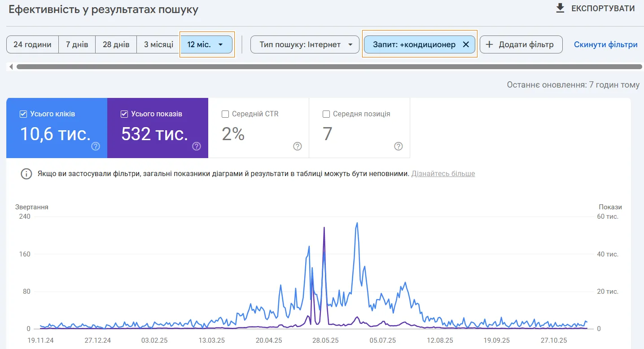644x349 pixels.
Task: Click the Скинути фільтри link
Action: 605,44
